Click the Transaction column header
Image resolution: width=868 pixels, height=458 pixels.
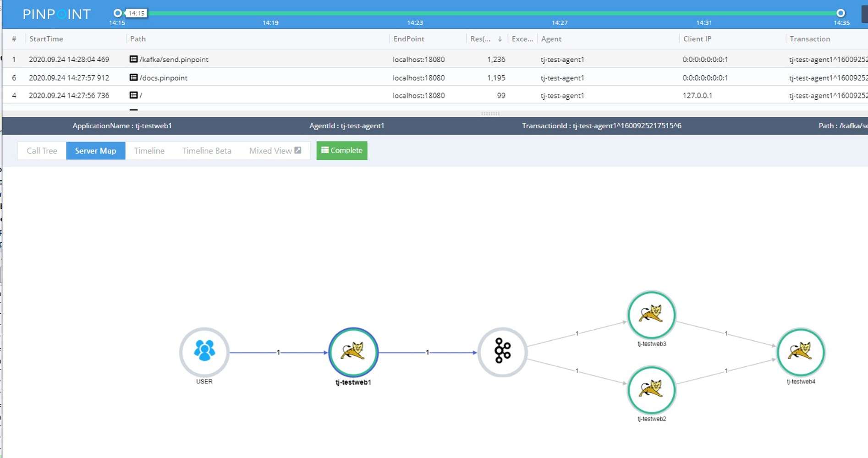click(810, 39)
